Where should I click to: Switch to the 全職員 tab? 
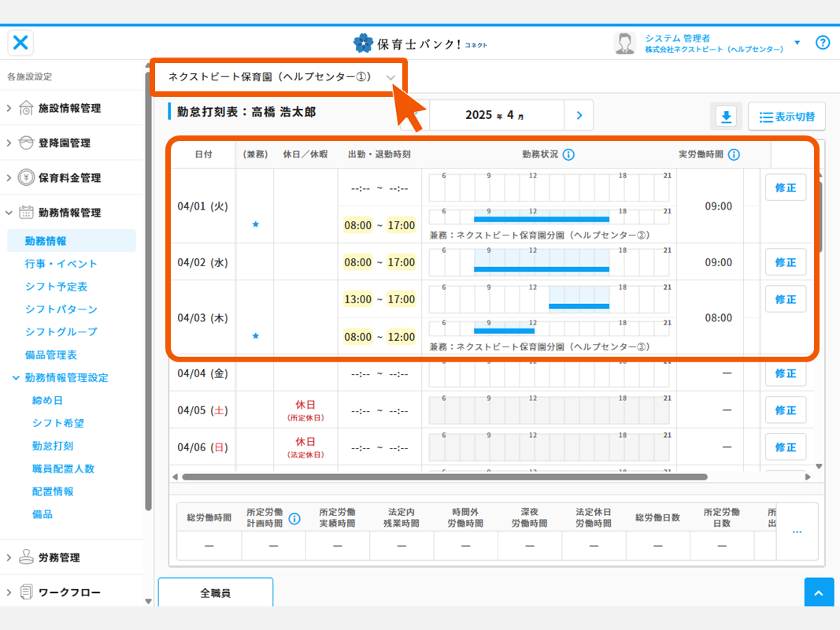[x=215, y=593]
